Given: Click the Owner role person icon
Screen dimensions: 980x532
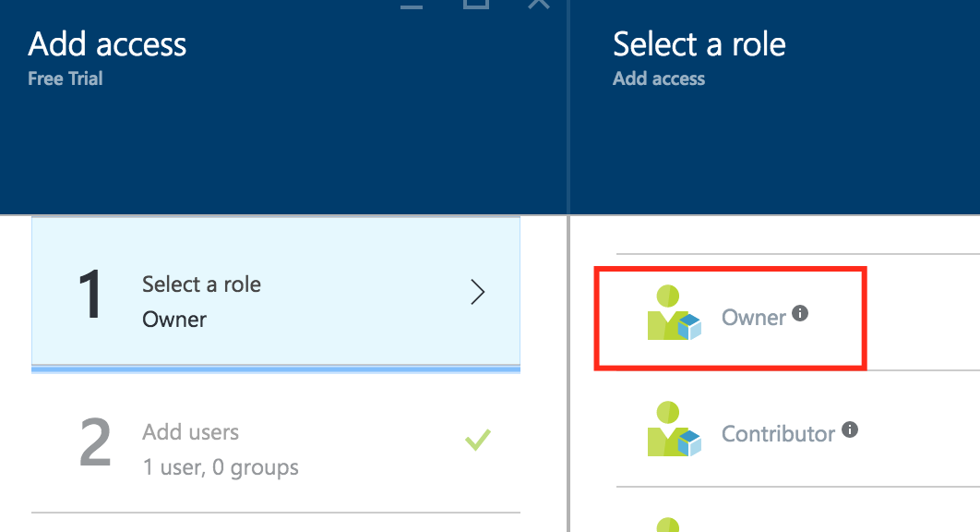Looking at the screenshot, I should tap(674, 315).
